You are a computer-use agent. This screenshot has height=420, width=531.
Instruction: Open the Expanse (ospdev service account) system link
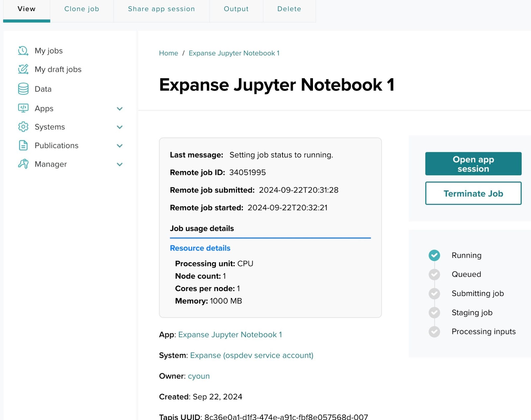252,355
